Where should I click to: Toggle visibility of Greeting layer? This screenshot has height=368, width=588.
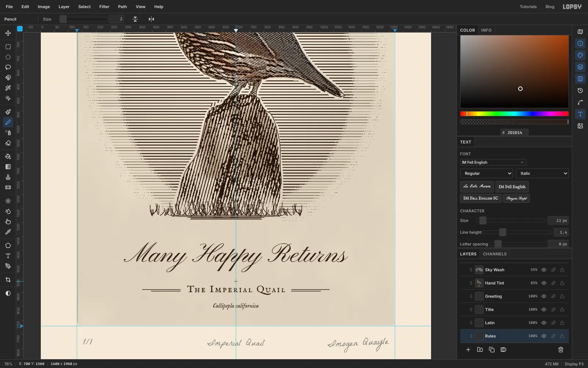pos(544,296)
